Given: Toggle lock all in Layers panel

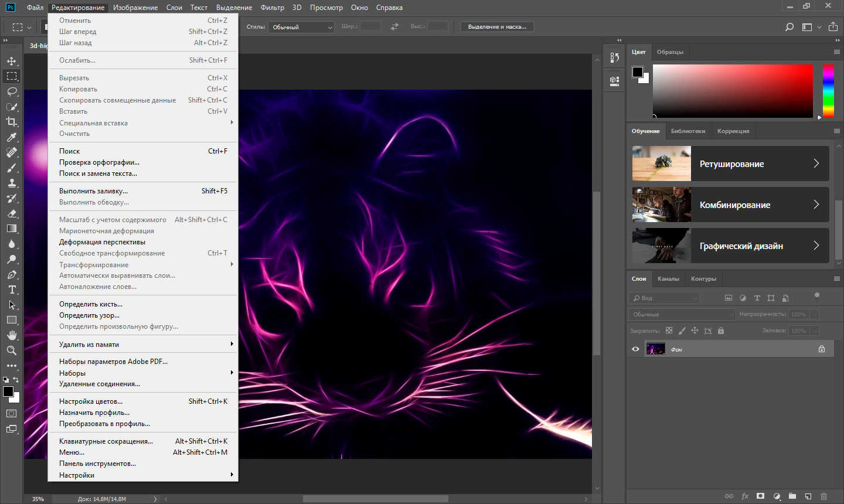Looking at the screenshot, I should point(721,331).
